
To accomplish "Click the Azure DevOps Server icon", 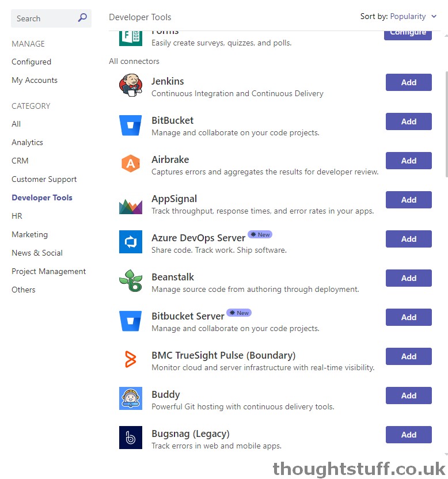I will coord(131,242).
